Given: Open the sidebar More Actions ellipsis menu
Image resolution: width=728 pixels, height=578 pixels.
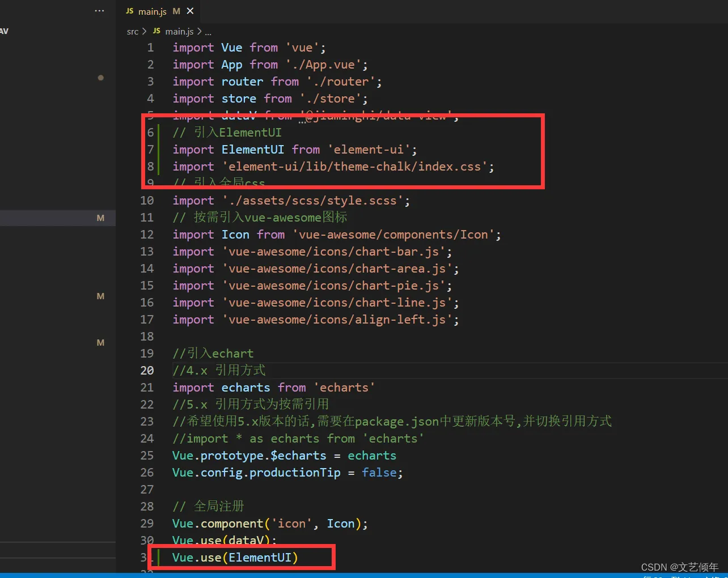Looking at the screenshot, I should 100,11.
